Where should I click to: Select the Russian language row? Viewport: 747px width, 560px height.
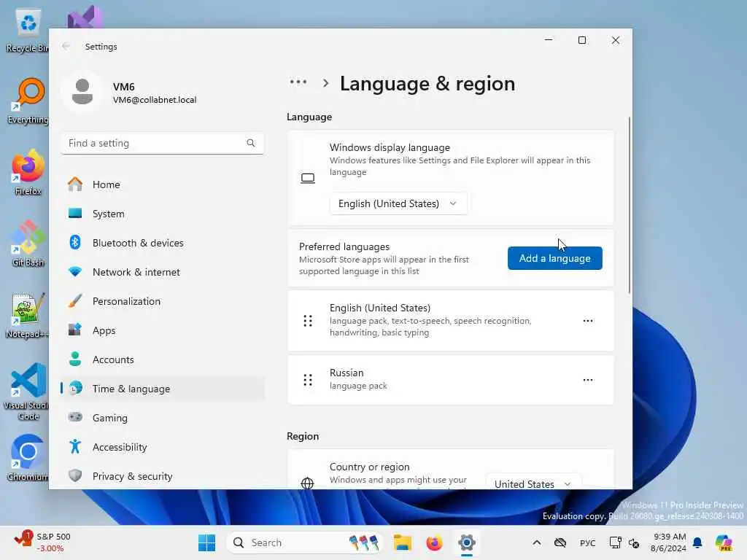[450, 379]
